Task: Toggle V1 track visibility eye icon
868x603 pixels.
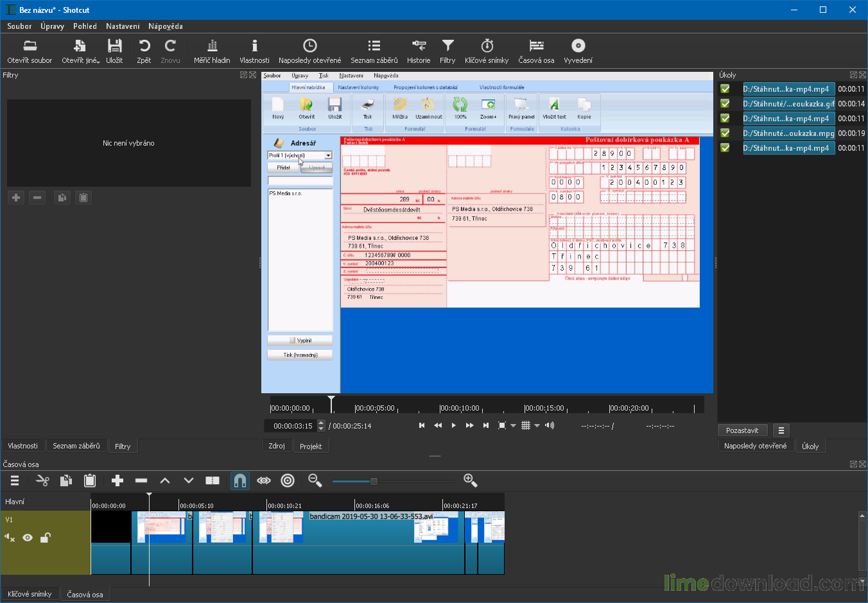Action: coord(28,538)
